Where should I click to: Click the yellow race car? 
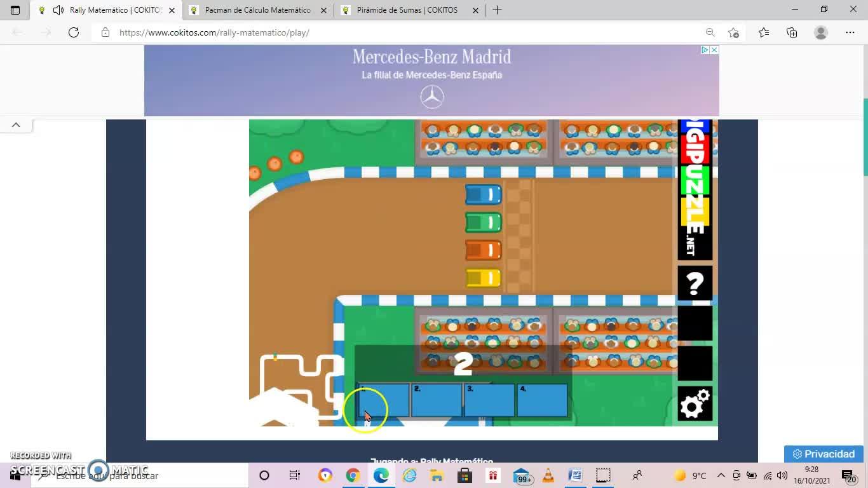(x=483, y=278)
